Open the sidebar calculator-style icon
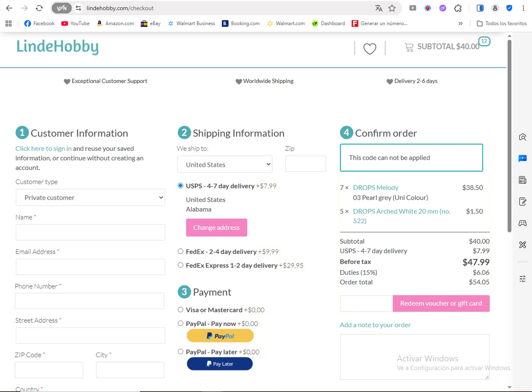Image resolution: width=532 pixels, height=392 pixels. (x=522, y=180)
